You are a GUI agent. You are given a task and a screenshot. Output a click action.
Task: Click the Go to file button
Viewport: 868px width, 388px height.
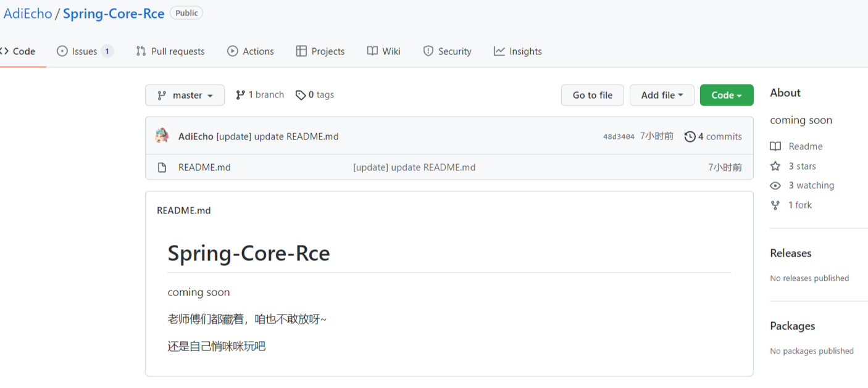[593, 95]
